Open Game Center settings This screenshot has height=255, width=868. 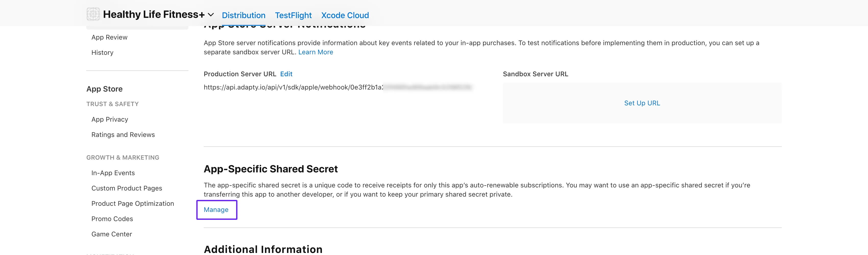coord(112,234)
